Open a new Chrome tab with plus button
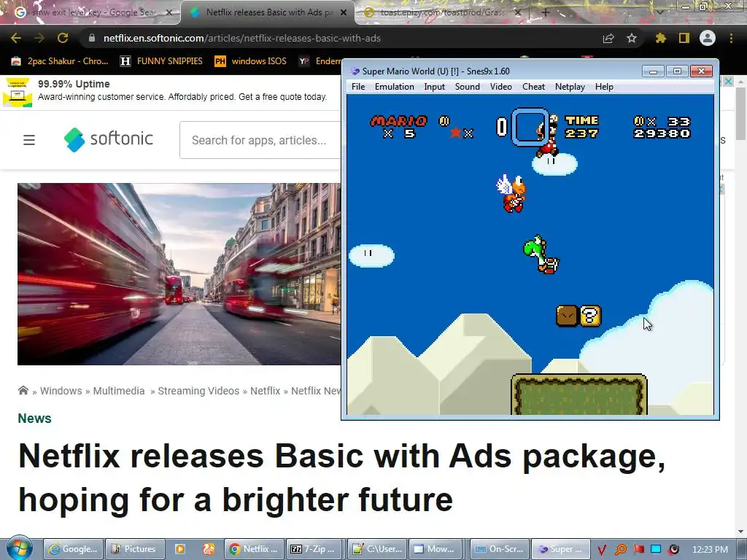The height and width of the screenshot is (560, 747). tap(546, 12)
